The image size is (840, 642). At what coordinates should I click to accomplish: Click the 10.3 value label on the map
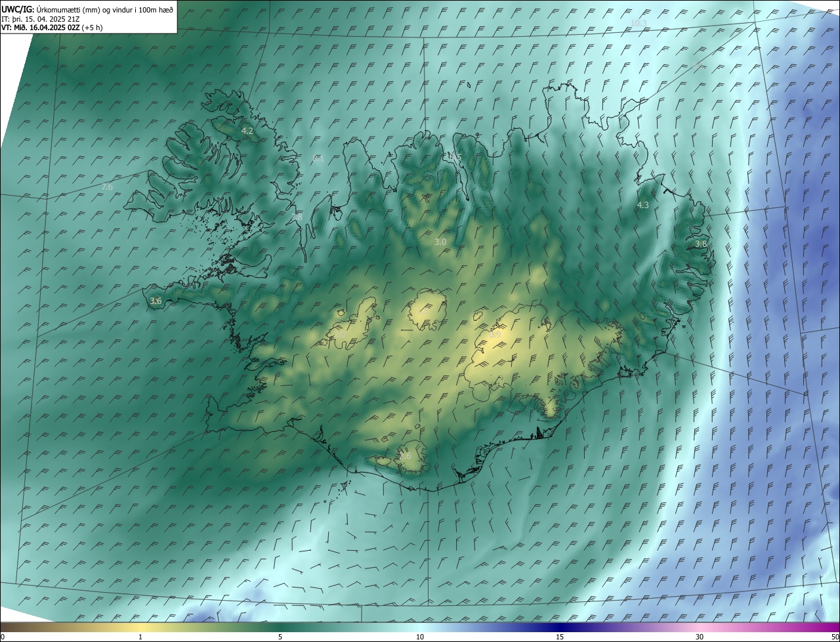(x=638, y=23)
